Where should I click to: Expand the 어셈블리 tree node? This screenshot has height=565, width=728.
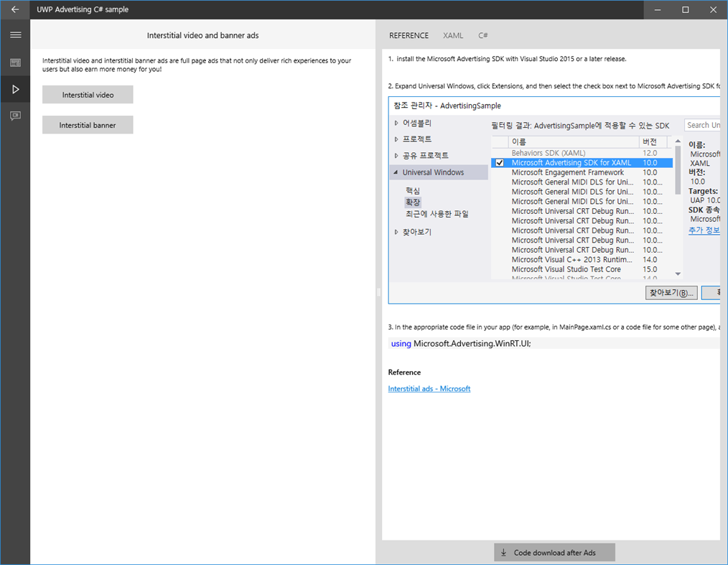click(x=396, y=123)
